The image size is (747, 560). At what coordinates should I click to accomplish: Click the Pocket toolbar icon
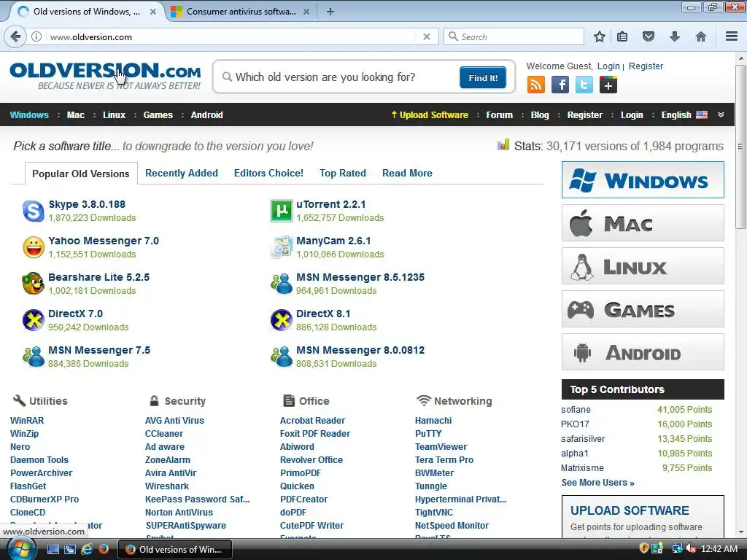pos(649,36)
